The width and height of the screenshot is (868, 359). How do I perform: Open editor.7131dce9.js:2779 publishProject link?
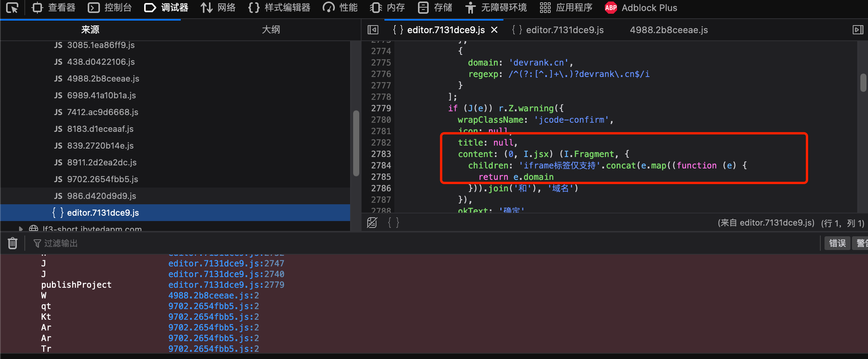[226, 285]
